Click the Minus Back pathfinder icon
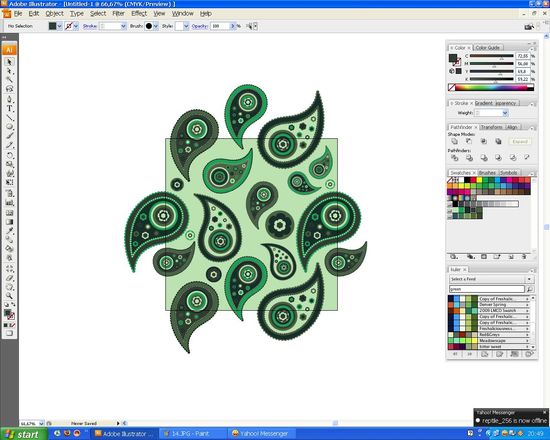This screenshot has height=440, width=550. (x=527, y=157)
